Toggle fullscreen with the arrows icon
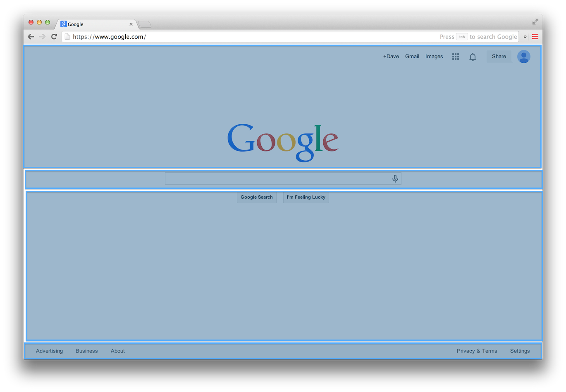 535,21
